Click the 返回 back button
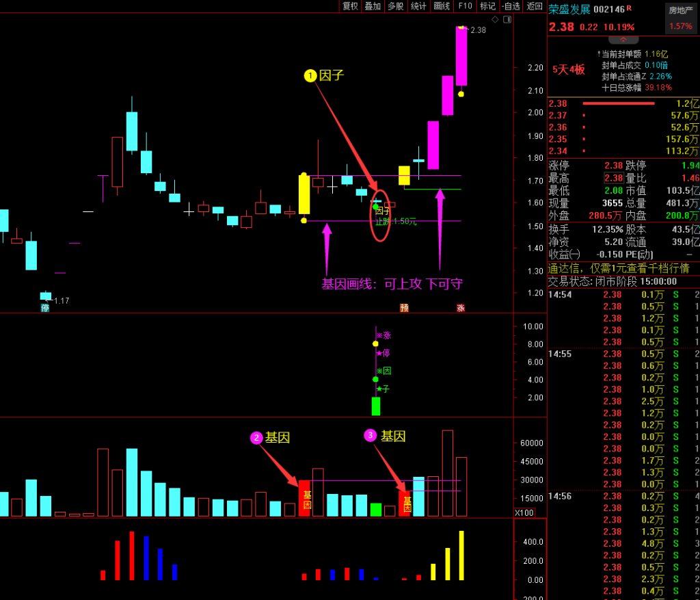 coord(534,6)
